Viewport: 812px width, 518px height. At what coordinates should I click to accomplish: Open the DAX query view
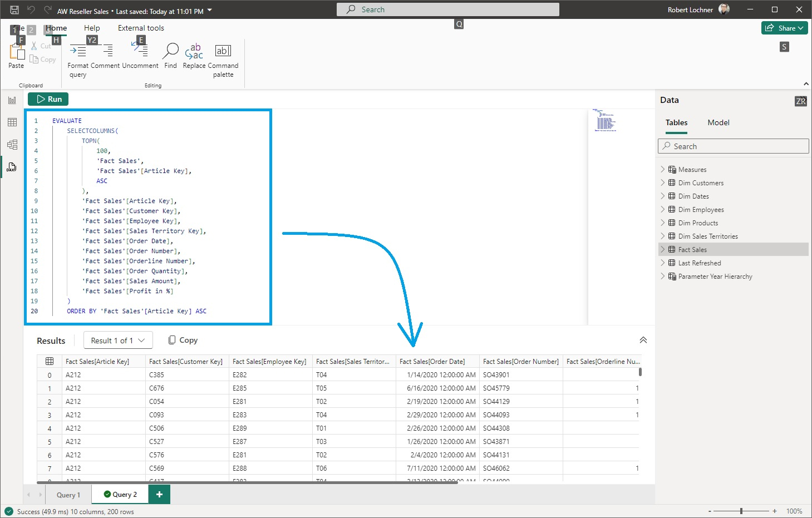pos(12,166)
